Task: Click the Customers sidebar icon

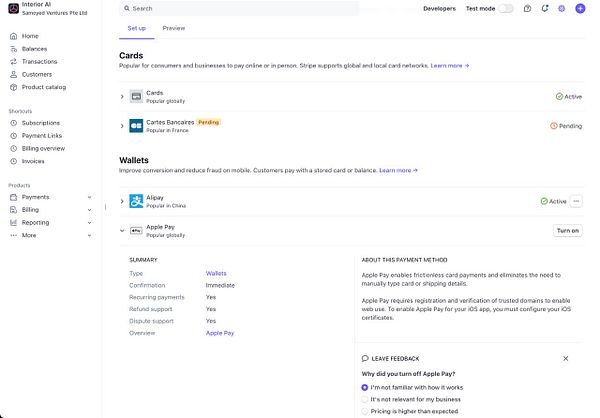Action: 13,74
